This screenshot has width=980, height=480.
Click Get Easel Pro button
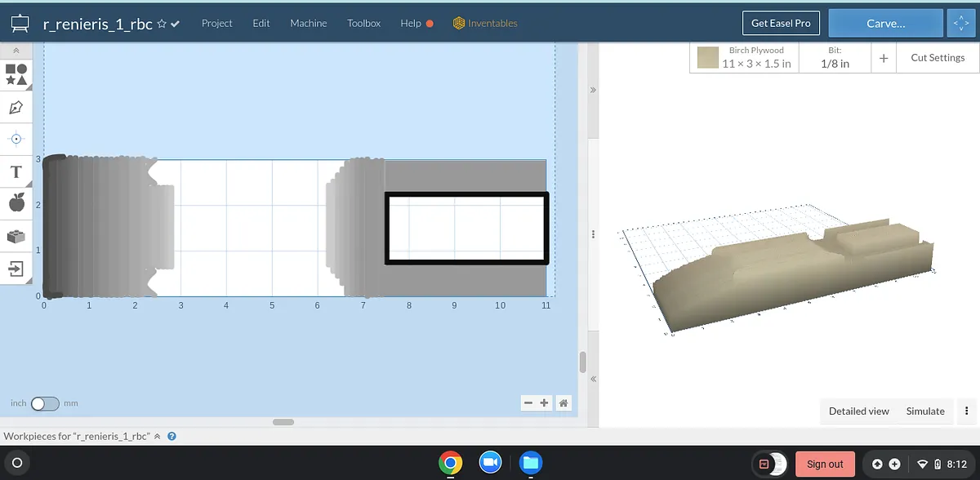(781, 24)
